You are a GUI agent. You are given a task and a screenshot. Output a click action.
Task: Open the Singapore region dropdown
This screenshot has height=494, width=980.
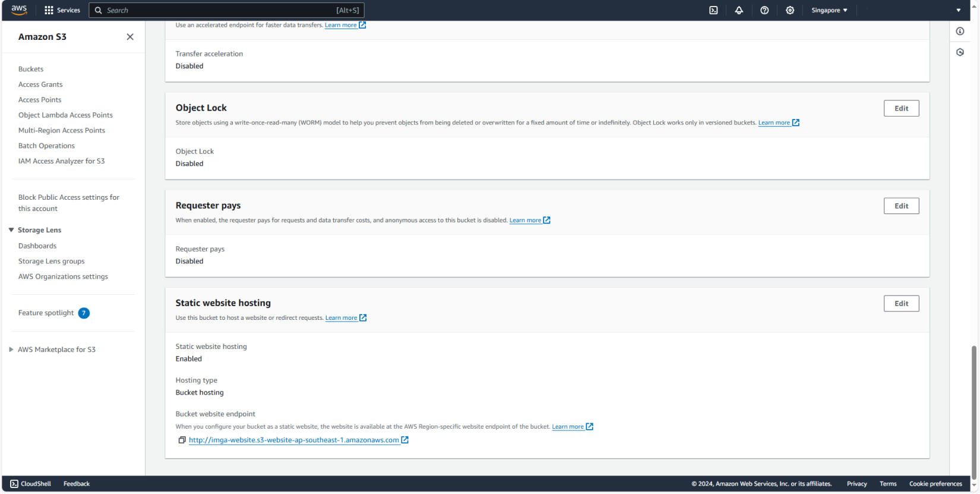[829, 10]
